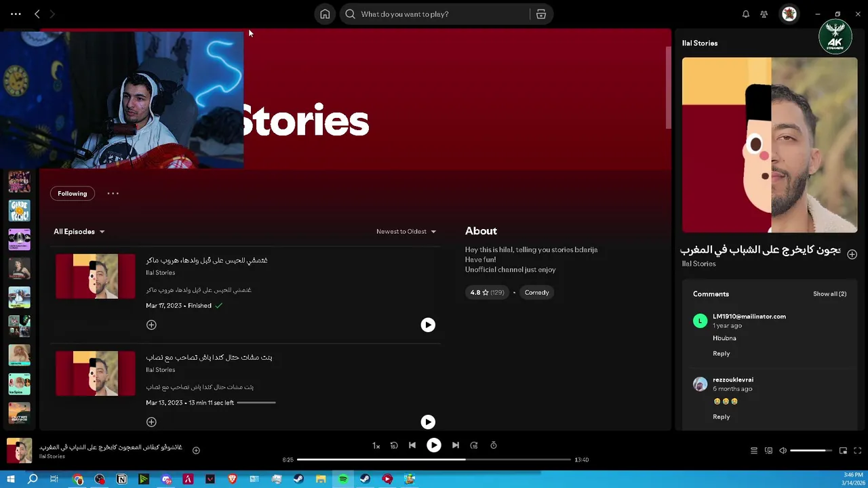868x488 pixels.
Task: Open the Home page icon
Action: (325, 14)
